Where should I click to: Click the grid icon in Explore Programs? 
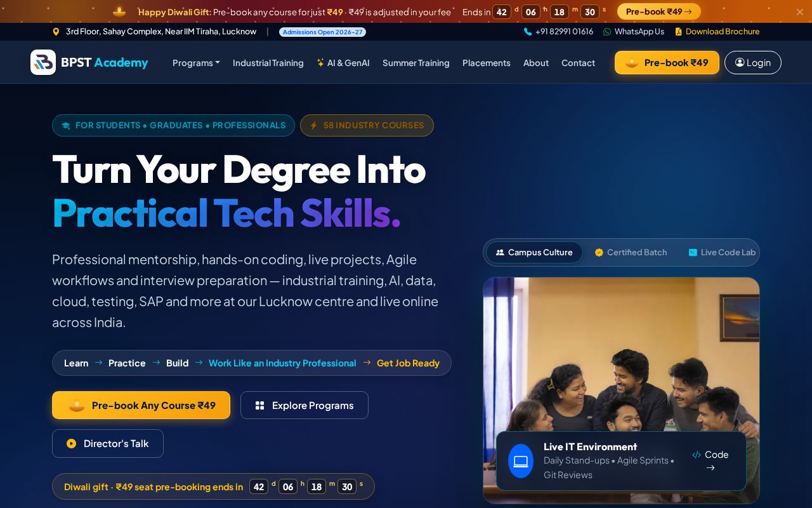click(x=259, y=405)
